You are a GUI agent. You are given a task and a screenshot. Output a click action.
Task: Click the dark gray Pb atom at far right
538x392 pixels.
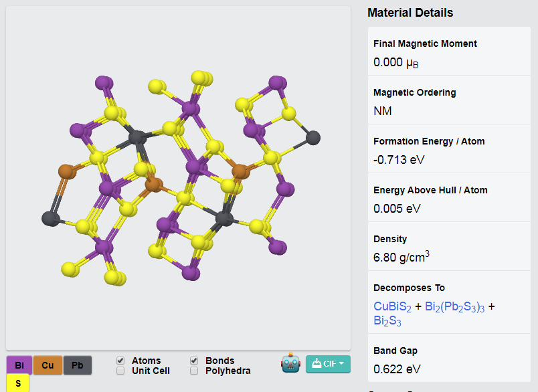tap(313, 138)
